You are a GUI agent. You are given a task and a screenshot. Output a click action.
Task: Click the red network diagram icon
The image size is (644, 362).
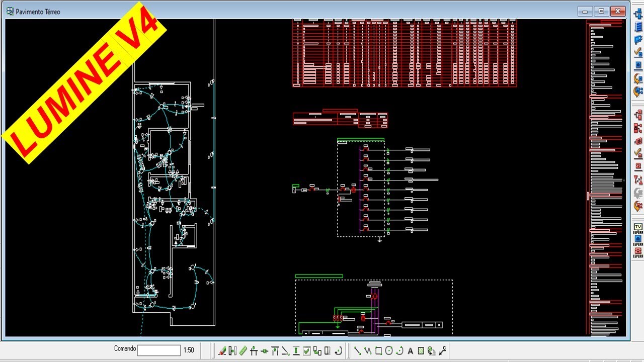click(x=638, y=128)
